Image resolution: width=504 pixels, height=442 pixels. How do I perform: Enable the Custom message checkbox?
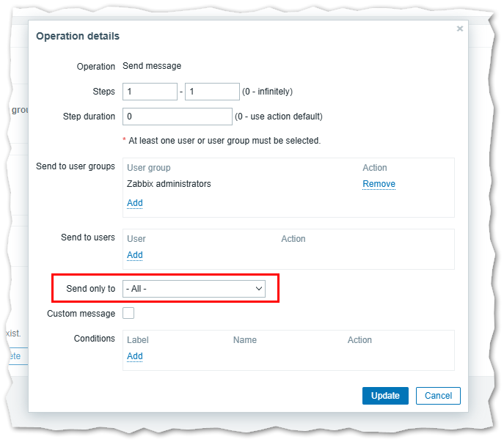[128, 314]
